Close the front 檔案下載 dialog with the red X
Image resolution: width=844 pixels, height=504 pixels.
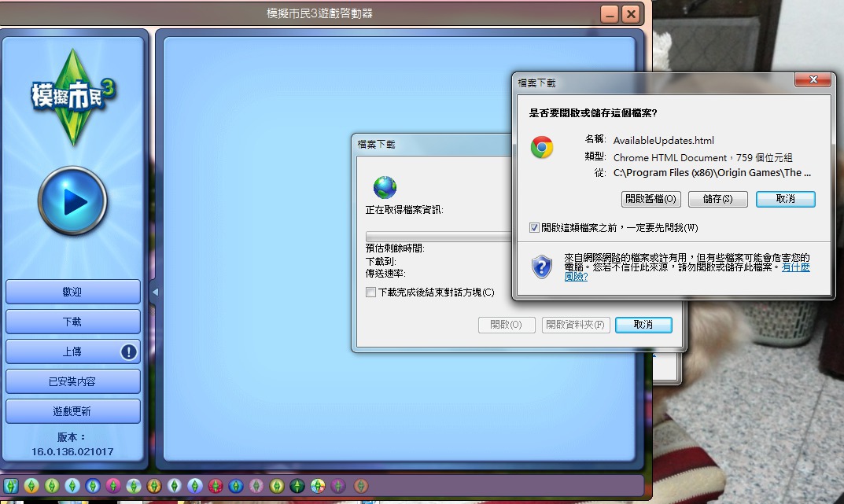coord(813,79)
